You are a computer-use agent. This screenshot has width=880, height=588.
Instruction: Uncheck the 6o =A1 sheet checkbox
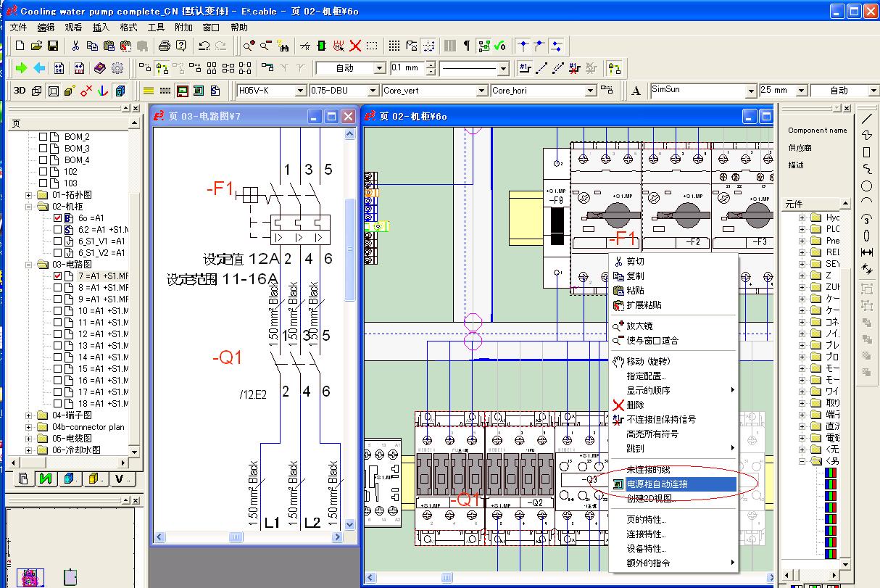[x=58, y=218]
